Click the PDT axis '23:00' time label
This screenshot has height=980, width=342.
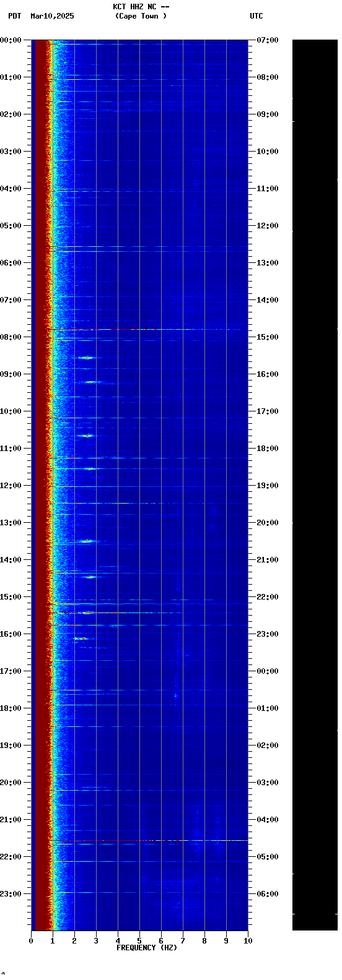[x=11, y=894]
